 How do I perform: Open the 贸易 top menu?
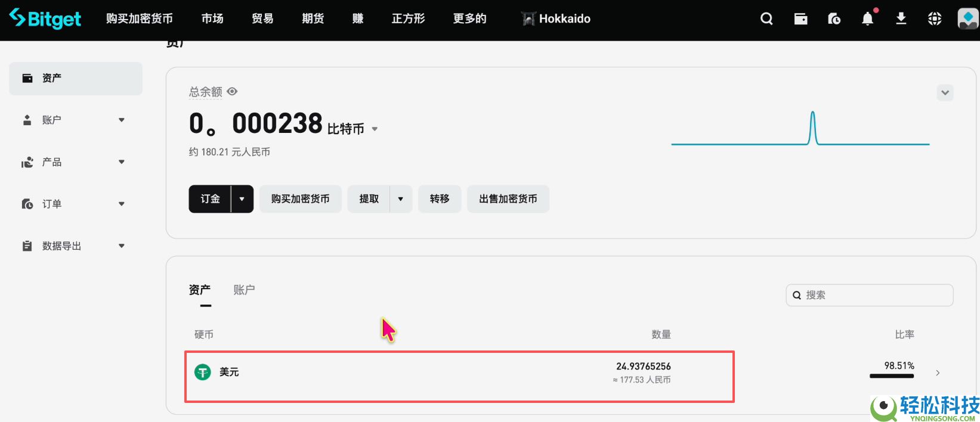click(x=262, y=18)
